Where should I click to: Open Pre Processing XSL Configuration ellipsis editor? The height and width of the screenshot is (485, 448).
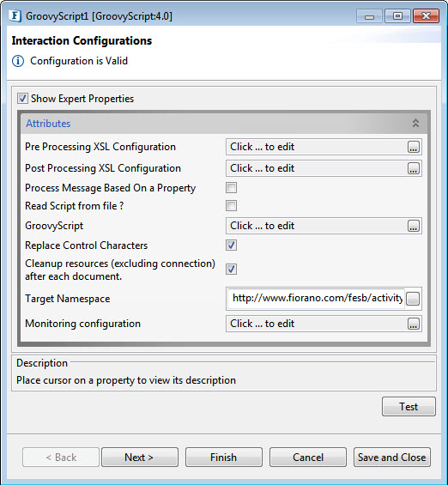tap(414, 147)
